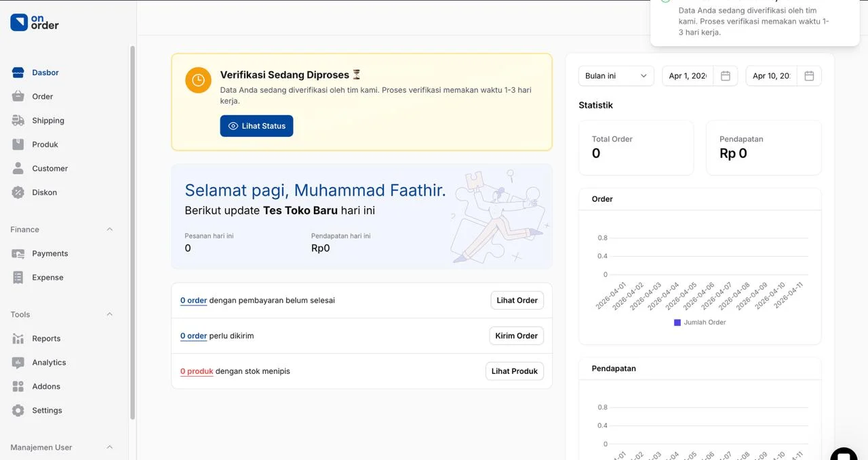The image size is (868, 460).
Task: Click the 0 order unpaid link
Action: [x=193, y=300]
